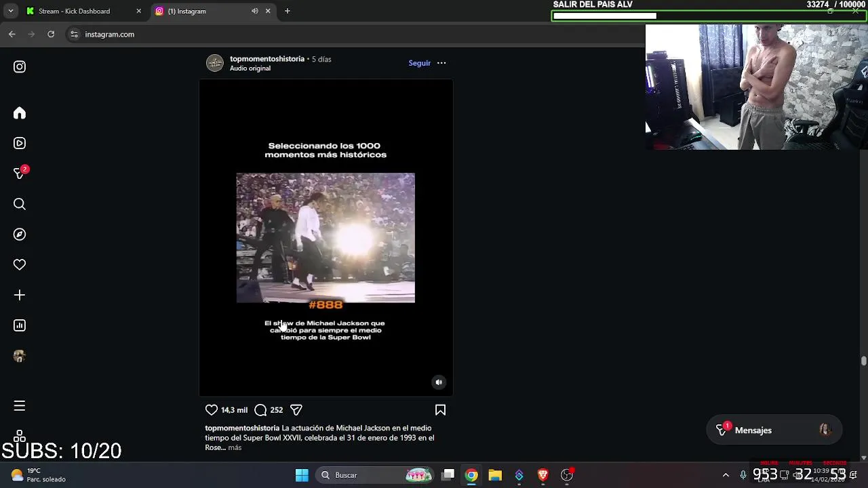Open the Explore compass icon
Image resolution: width=868 pixels, height=488 pixels.
(20, 235)
